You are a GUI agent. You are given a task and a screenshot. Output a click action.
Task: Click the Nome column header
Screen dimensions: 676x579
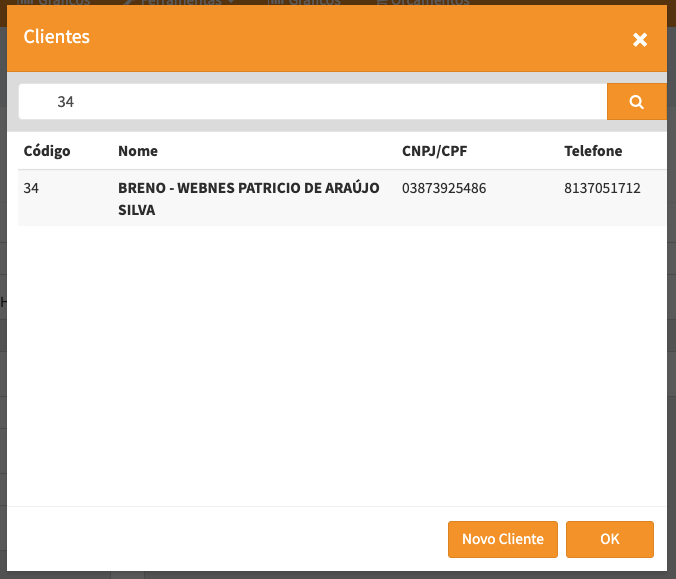pyautogui.click(x=138, y=151)
